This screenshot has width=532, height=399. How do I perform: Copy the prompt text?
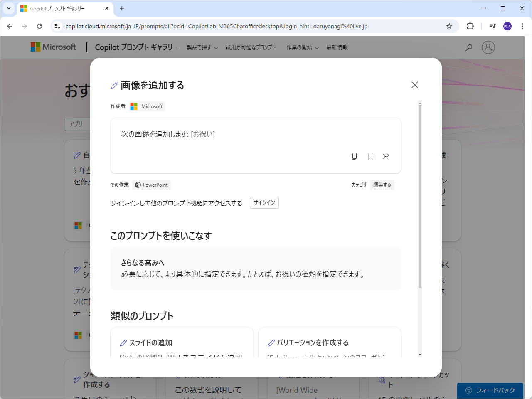pos(354,156)
